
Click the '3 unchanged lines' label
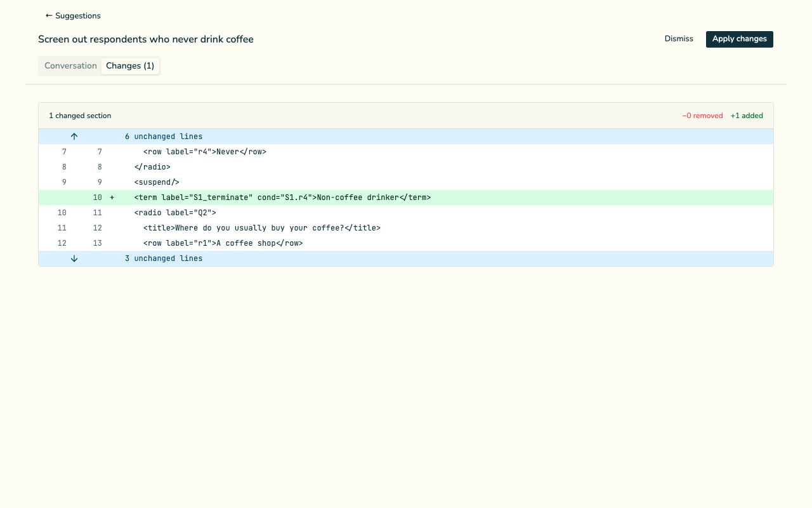click(x=164, y=258)
